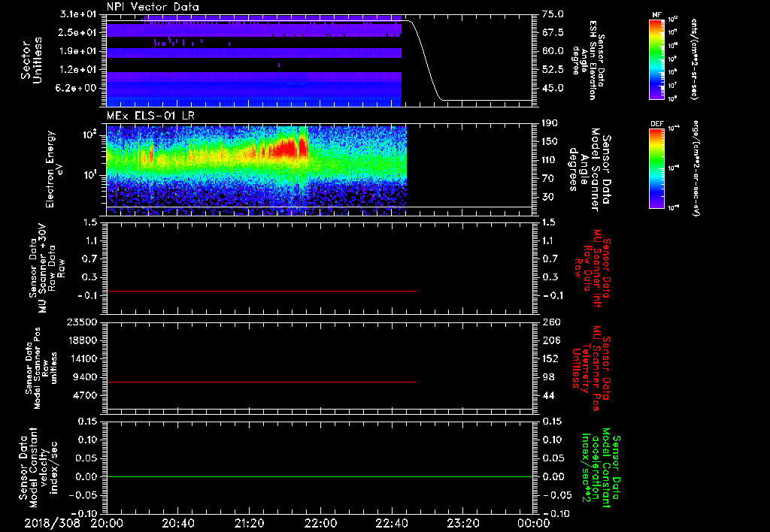Click the "Model Scanner Pos Raw" left axis label
This screenshot has height=532, width=770.
tap(41, 368)
